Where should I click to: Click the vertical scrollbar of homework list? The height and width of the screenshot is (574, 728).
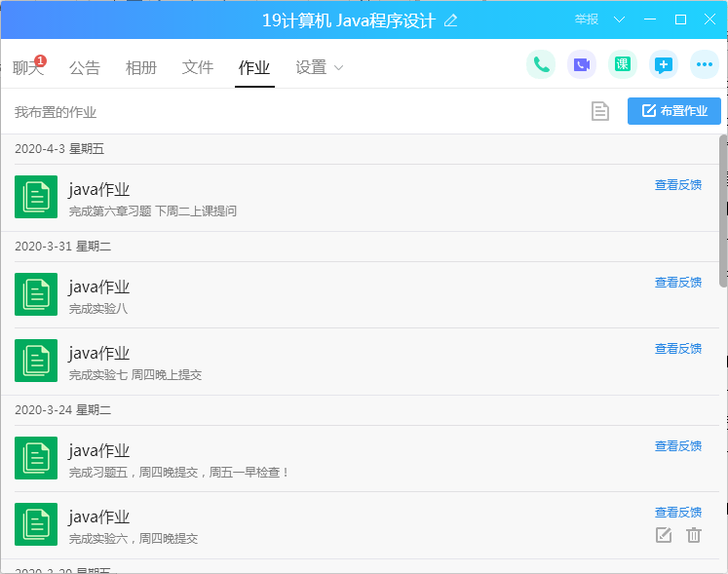(x=722, y=205)
